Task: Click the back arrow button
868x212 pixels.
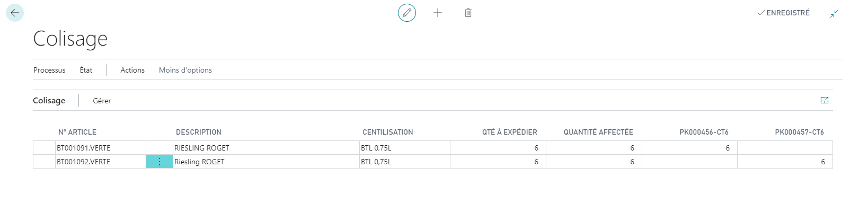Action: (x=15, y=13)
